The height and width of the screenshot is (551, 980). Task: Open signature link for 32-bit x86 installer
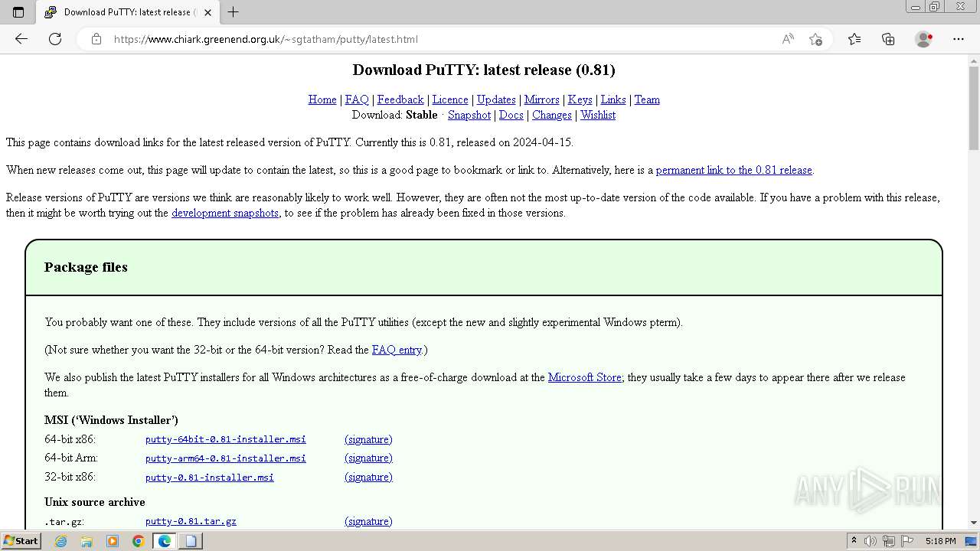pyautogui.click(x=368, y=477)
